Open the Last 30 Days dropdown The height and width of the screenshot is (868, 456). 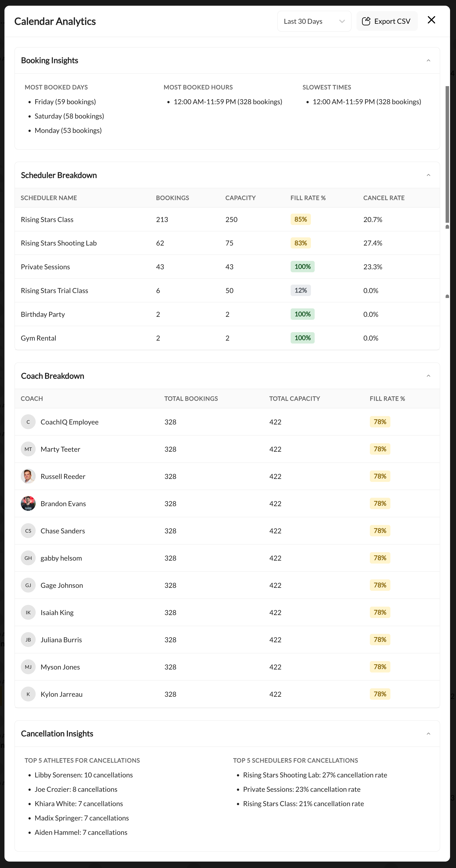(314, 21)
